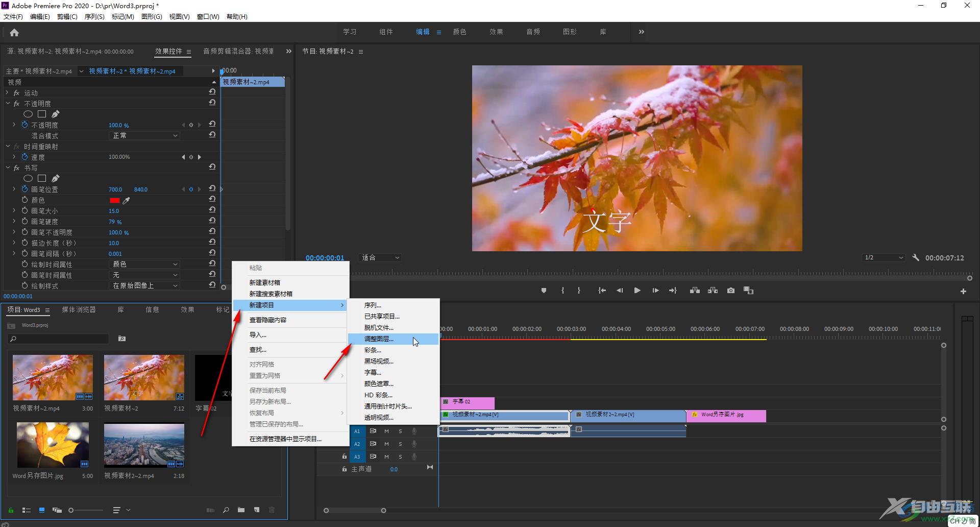The image size is (980, 527).
Task: Open 绘制样式 dropdown showing 在原始图像上
Action: [x=144, y=286]
